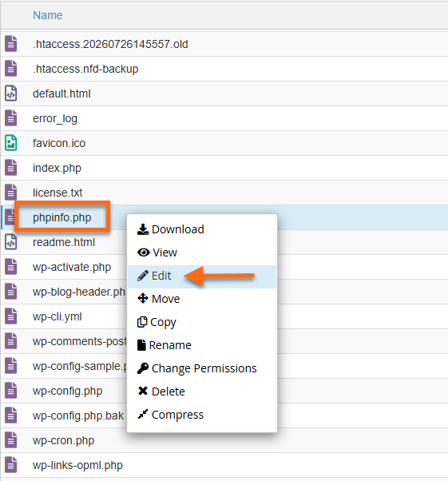Click file icon of wp-comments-post row

pyautogui.click(x=10, y=341)
